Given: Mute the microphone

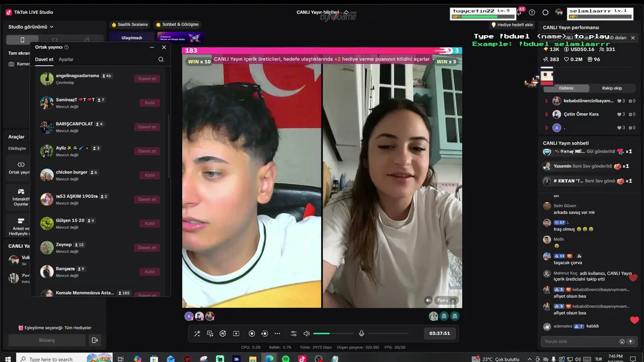Looking at the screenshot, I should point(361,333).
